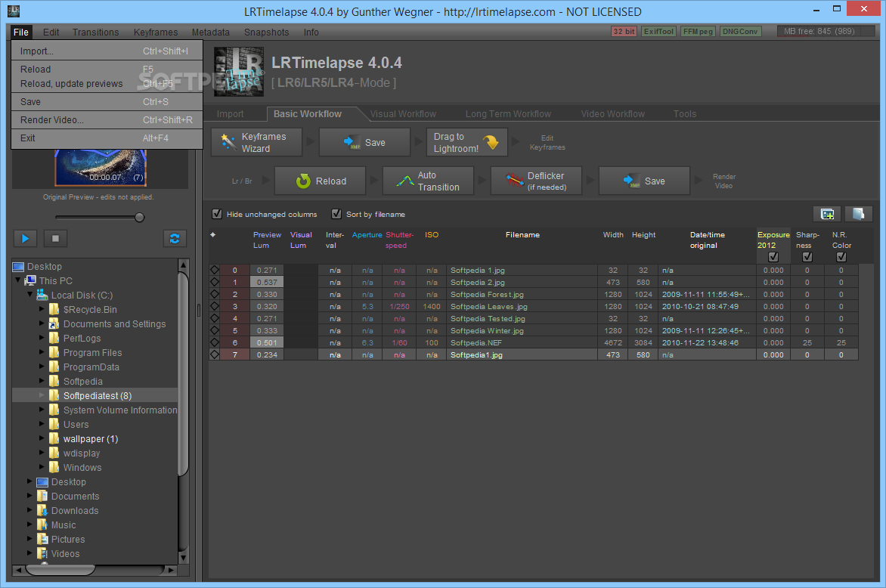Click the 0.537 preview lum cell
This screenshot has height=588, width=886.
coord(267,282)
